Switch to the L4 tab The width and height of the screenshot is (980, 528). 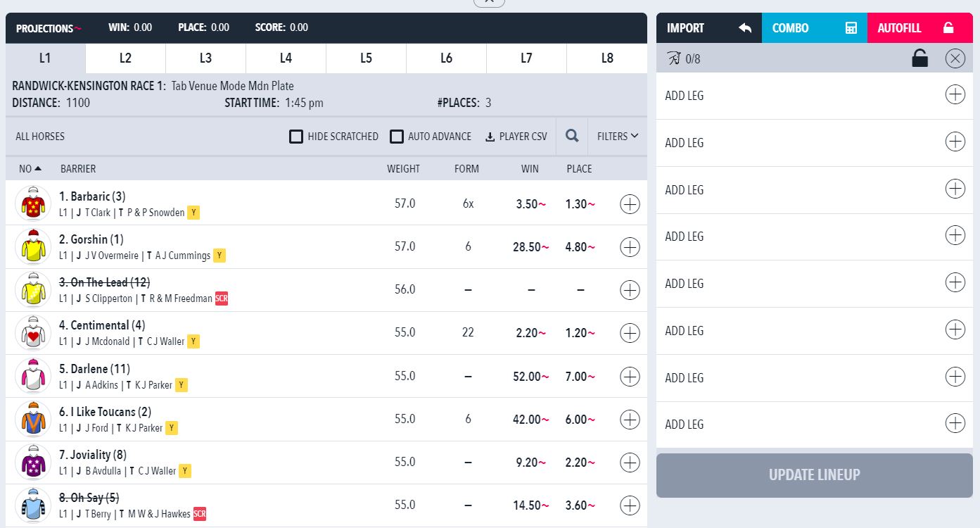[286, 58]
